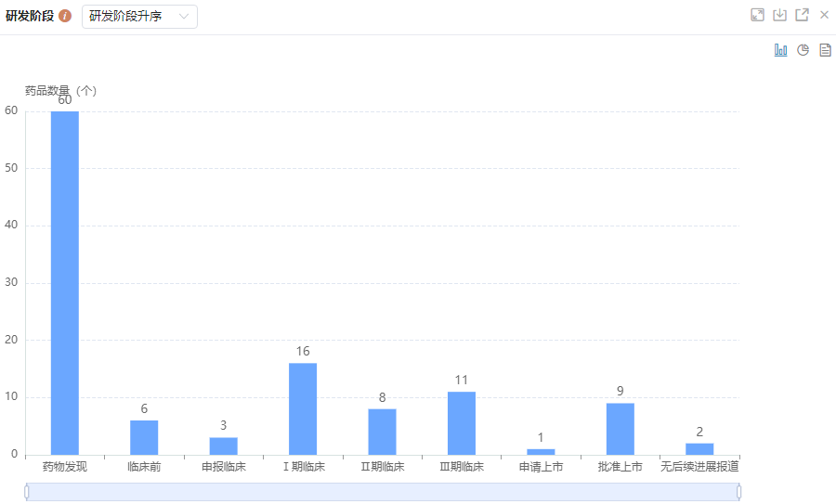The height and width of the screenshot is (504, 836).
Task: Switch to pie chart view
Action: (x=803, y=50)
